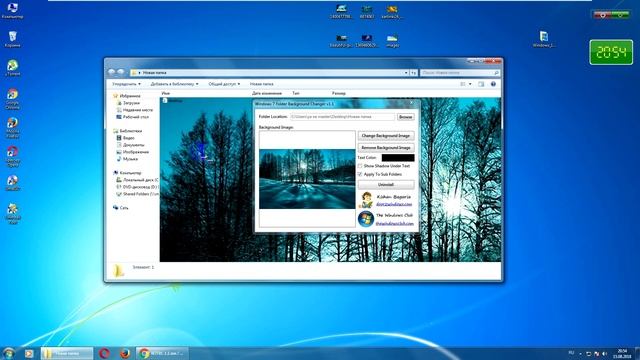
Task: Click the volume icon in system tray
Action: pos(604,353)
